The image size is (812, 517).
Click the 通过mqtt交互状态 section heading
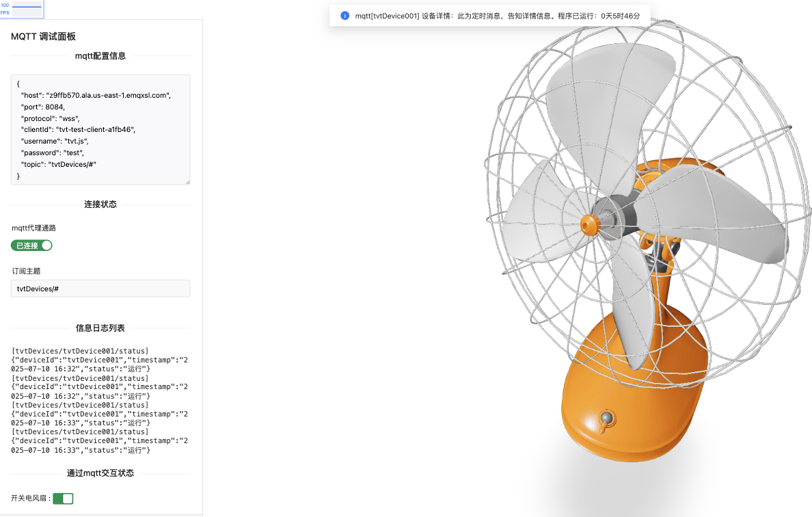pos(100,473)
